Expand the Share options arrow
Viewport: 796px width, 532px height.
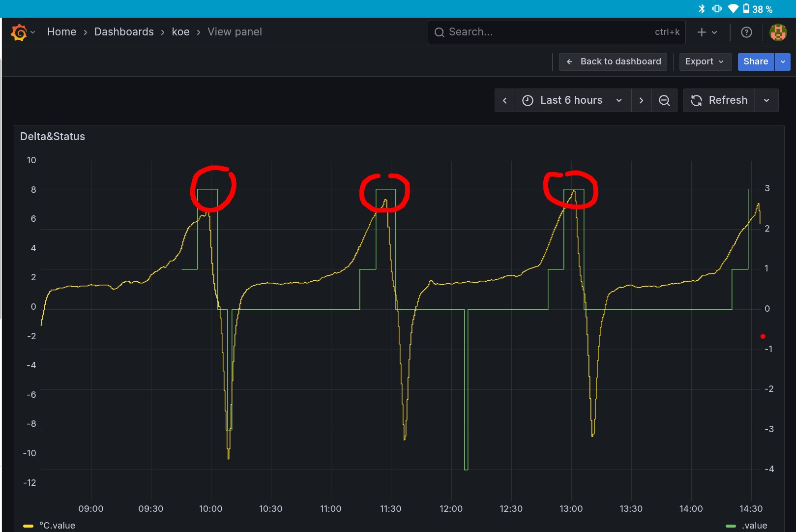click(783, 61)
